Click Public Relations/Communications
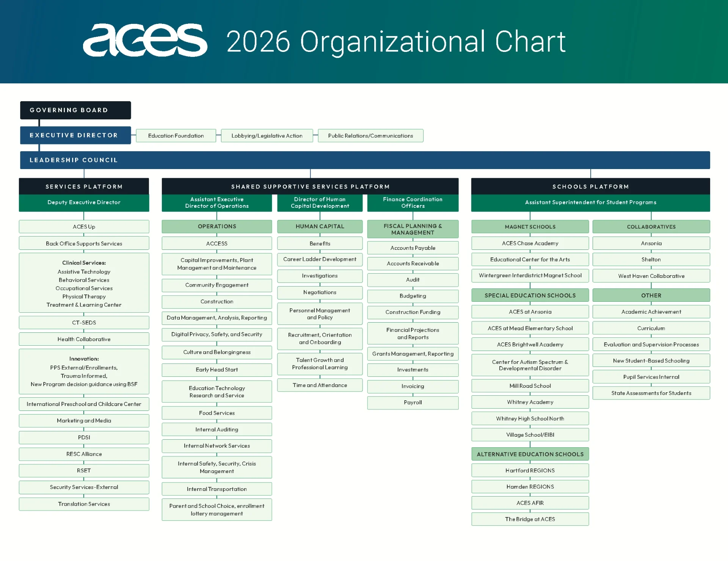The height and width of the screenshot is (561, 728). tap(370, 135)
